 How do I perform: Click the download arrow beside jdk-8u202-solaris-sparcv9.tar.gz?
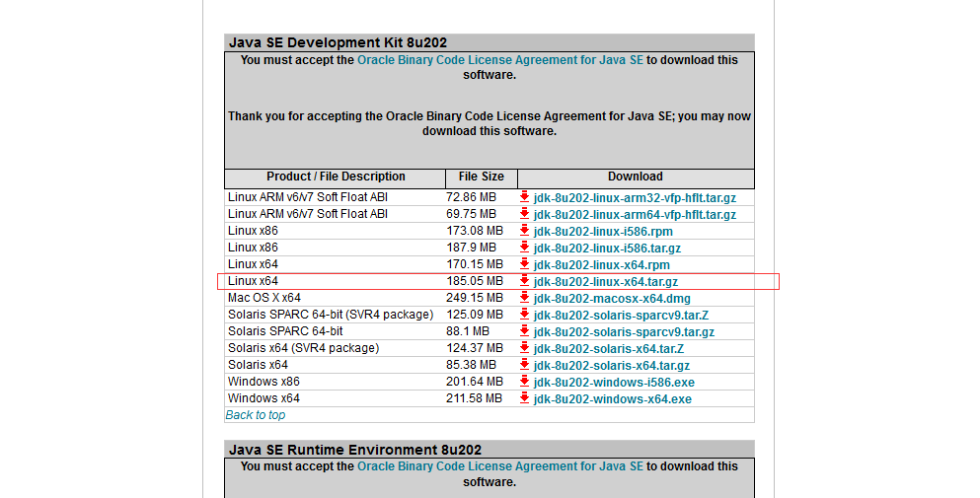point(524,331)
